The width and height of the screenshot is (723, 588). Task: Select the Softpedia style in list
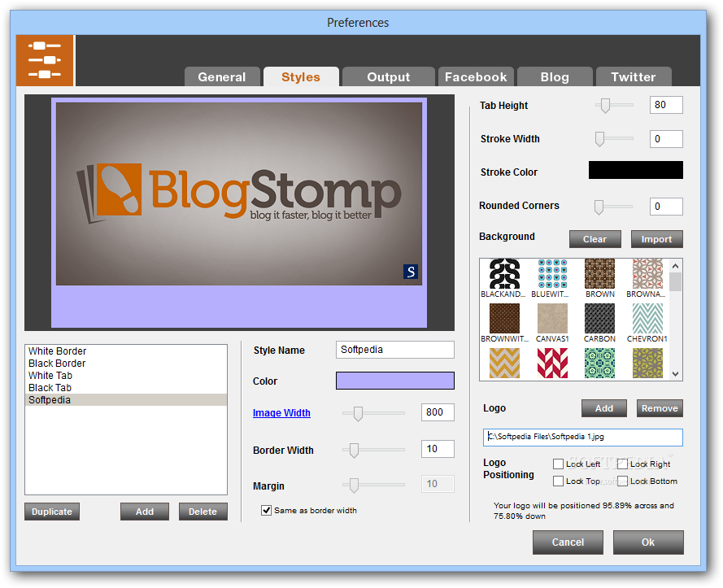(x=126, y=400)
